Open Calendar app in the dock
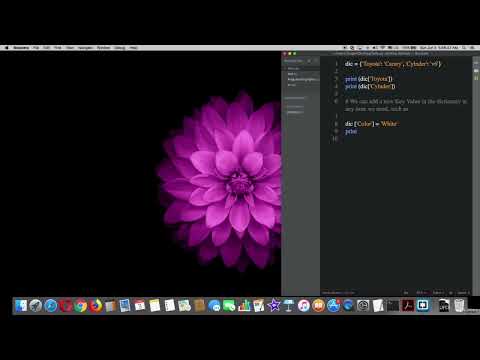Screen dimensions: 480x360 click(140, 305)
